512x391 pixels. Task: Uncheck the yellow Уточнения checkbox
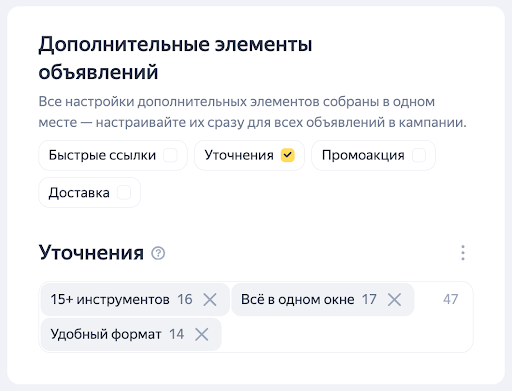pos(287,155)
